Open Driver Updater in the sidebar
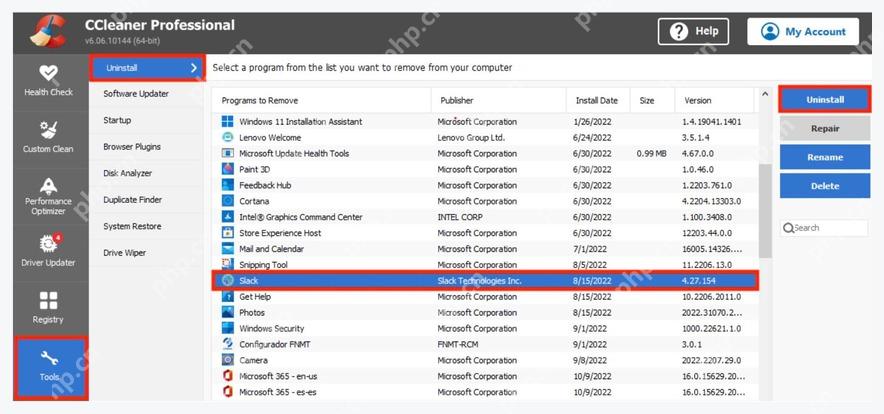This screenshot has height=414, width=884. click(x=48, y=252)
